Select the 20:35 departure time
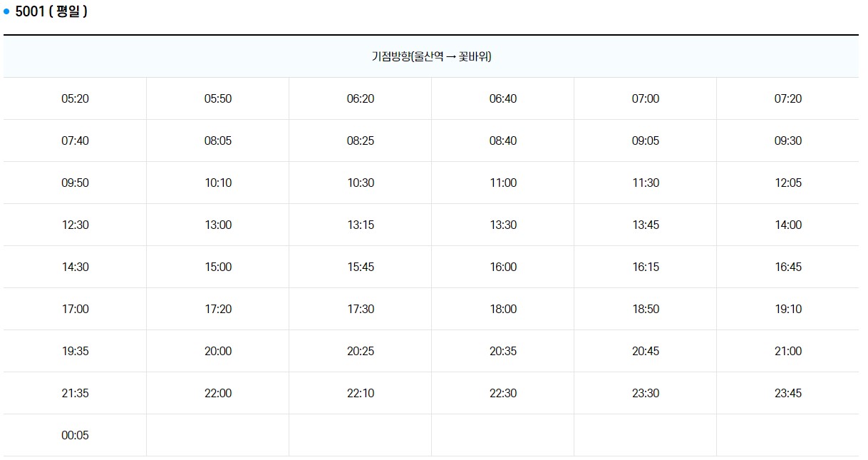Viewport: 868px width, 460px height. (502, 351)
